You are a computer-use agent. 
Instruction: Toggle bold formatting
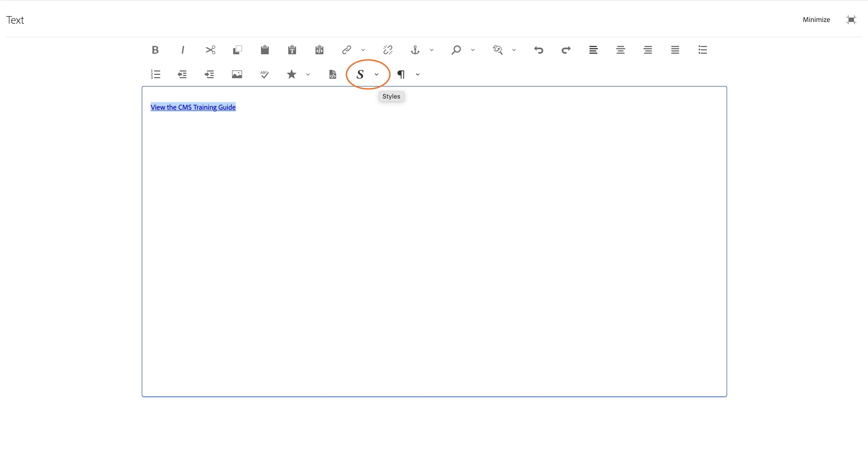click(x=155, y=50)
